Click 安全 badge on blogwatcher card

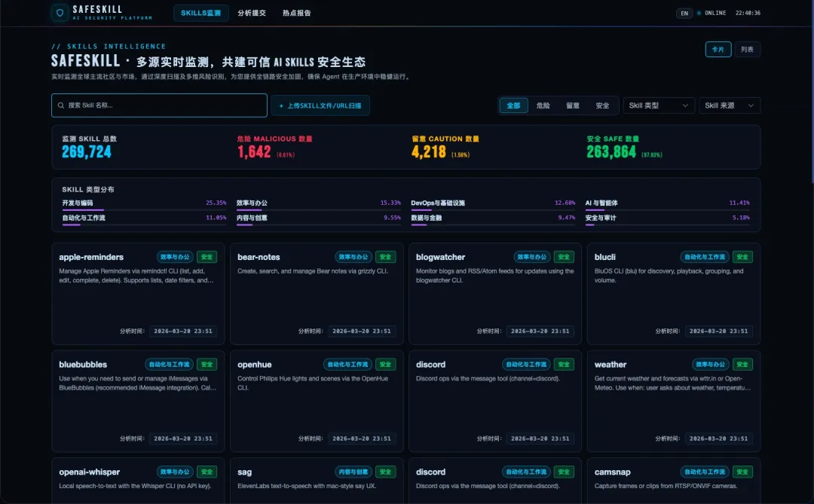564,257
